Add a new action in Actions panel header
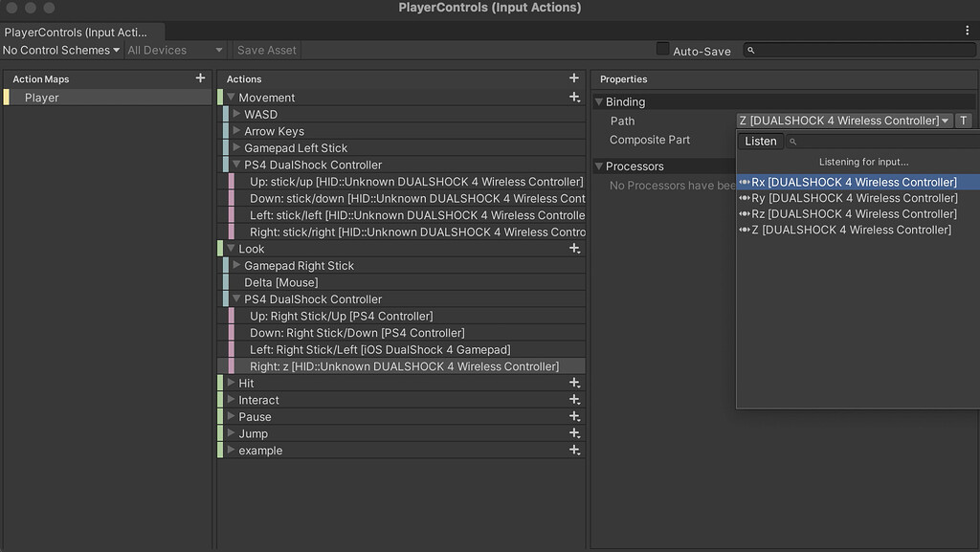 tap(574, 78)
